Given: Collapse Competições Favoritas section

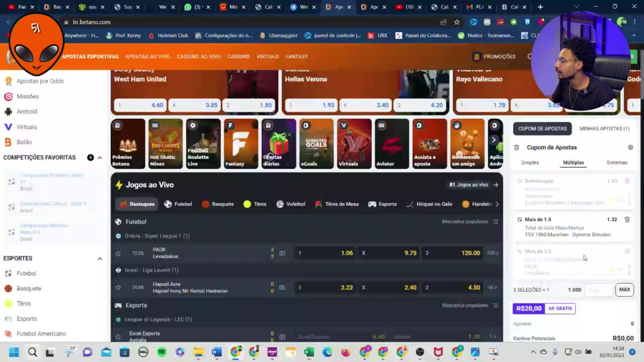Looking at the screenshot, I should 100,157.
